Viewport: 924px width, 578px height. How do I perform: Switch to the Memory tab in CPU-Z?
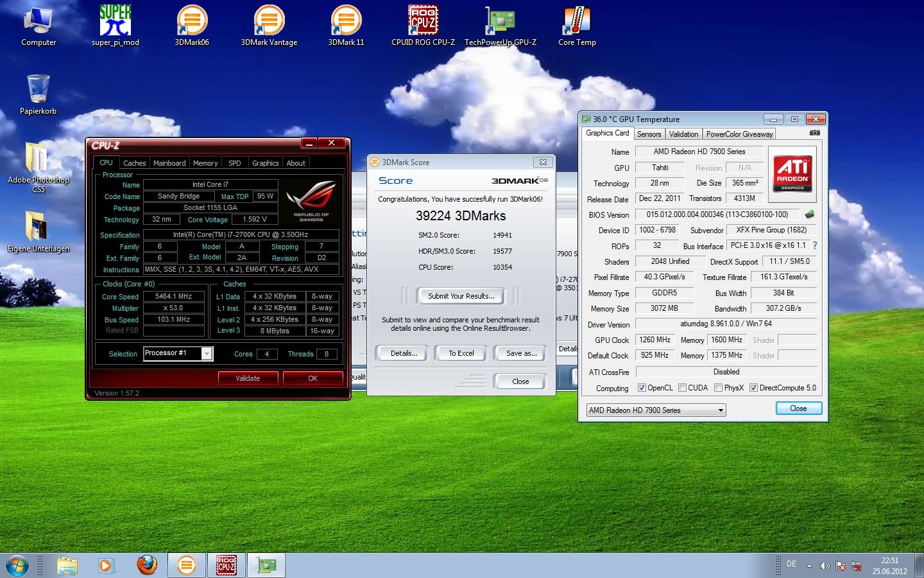click(205, 163)
